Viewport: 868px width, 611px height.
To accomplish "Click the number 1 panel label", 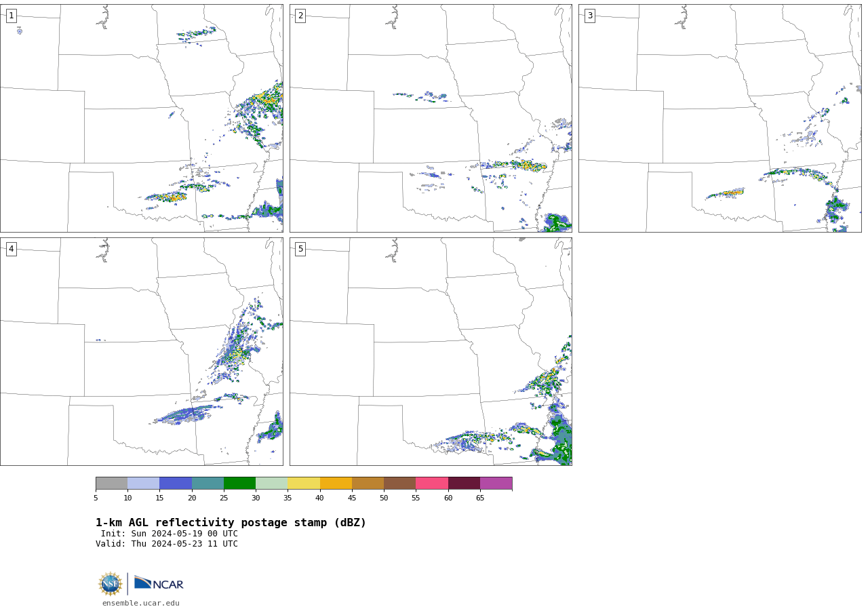I will [x=11, y=16].
